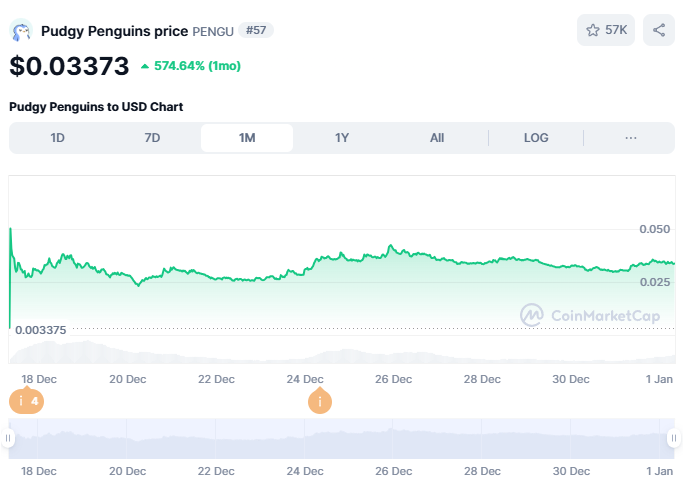Grab the right range selector handle
The width and height of the screenshot is (686, 489).
[x=674, y=438]
